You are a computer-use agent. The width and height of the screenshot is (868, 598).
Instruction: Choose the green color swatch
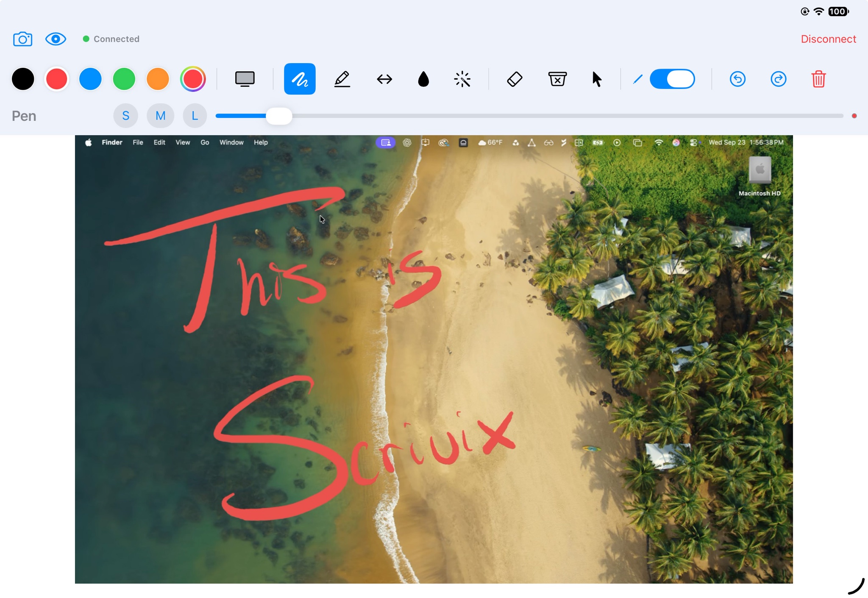[x=124, y=79]
